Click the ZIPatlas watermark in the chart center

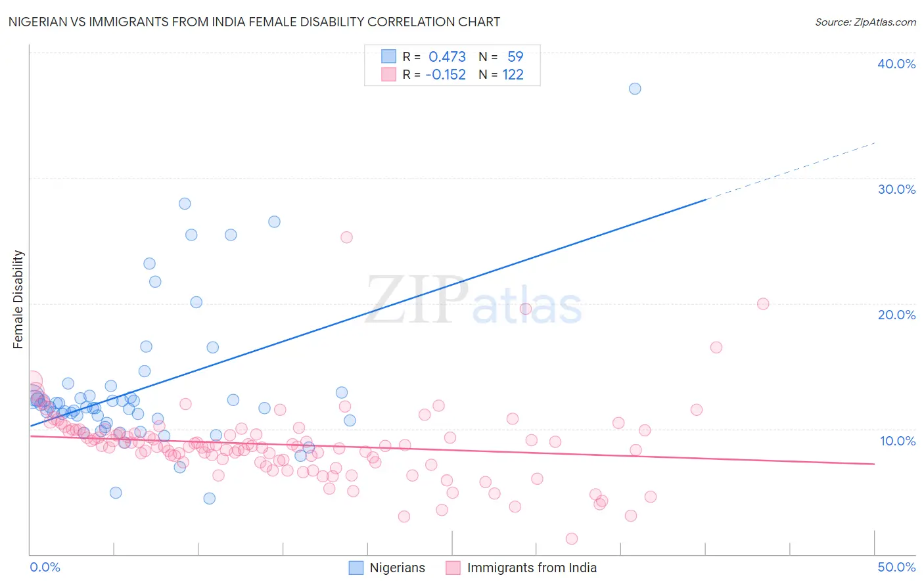pyautogui.click(x=474, y=300)
